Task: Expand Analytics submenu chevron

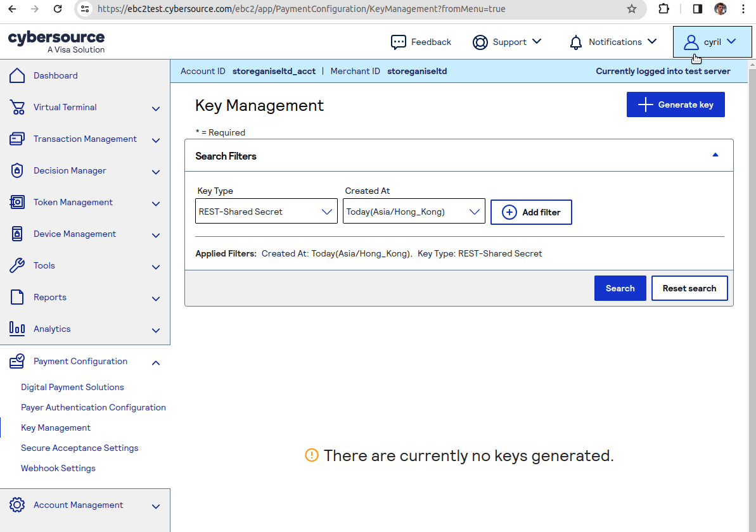Action: pyautogui.click(x=156, y=331)
